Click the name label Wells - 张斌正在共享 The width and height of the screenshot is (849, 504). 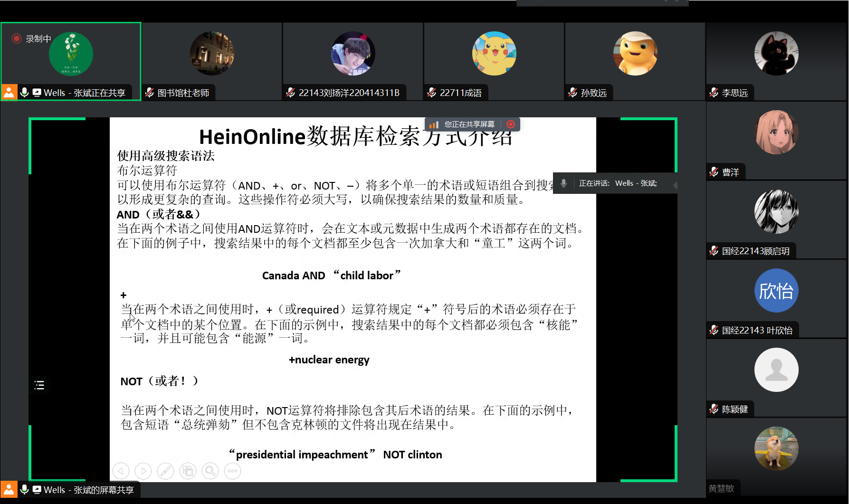tap(85, 93)
